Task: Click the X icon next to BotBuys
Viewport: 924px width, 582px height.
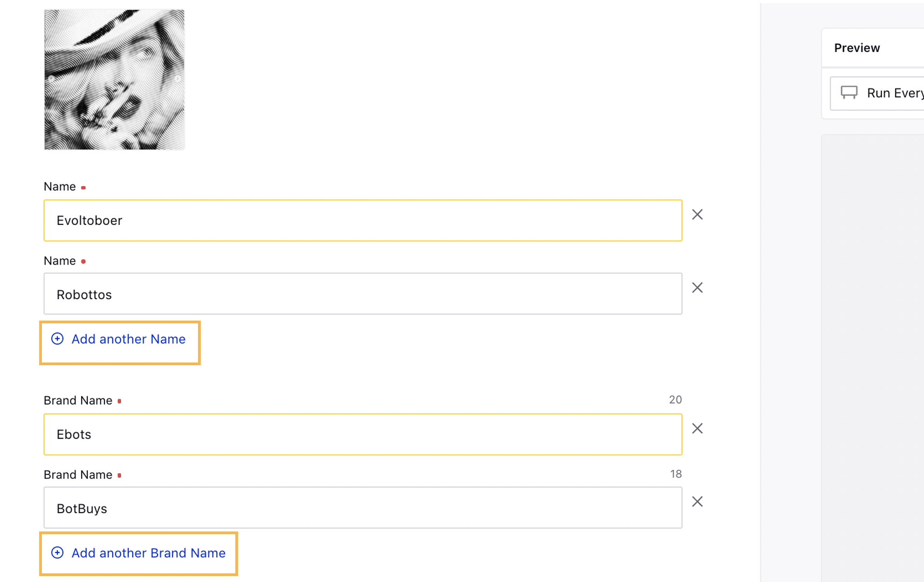Action: pyautogui.click(x=697, y=502)
